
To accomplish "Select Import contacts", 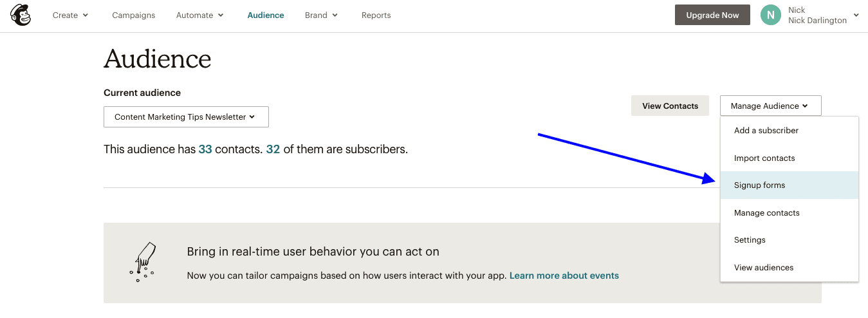I will (x=790, y=158).
